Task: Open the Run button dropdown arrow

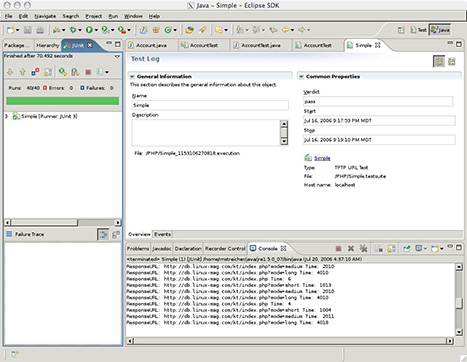Action: coord(96,30)
